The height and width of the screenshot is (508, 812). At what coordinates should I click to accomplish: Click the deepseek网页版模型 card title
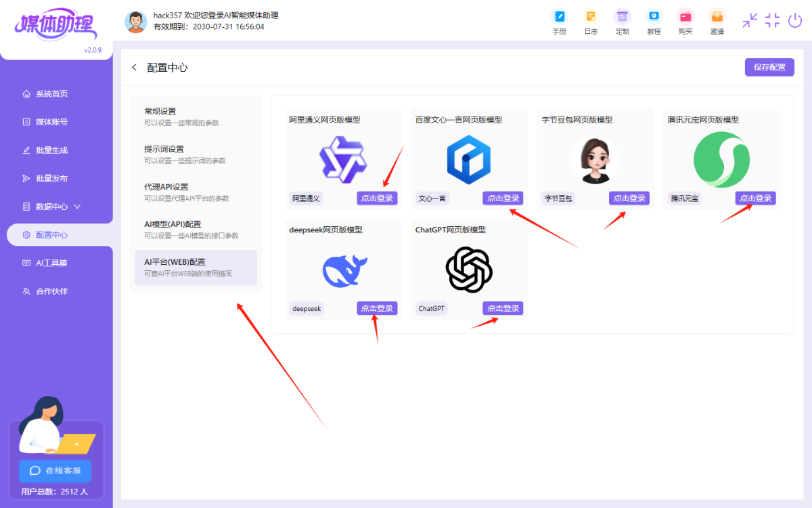325,230
